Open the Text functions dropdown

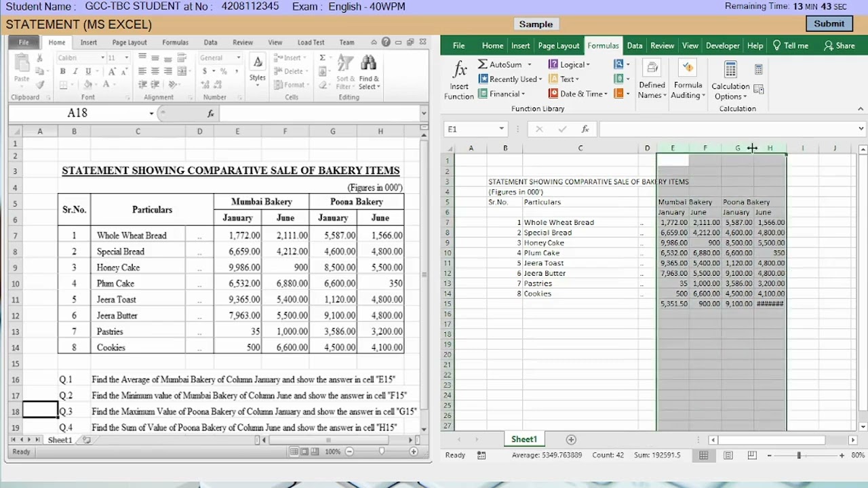point(564,79)
